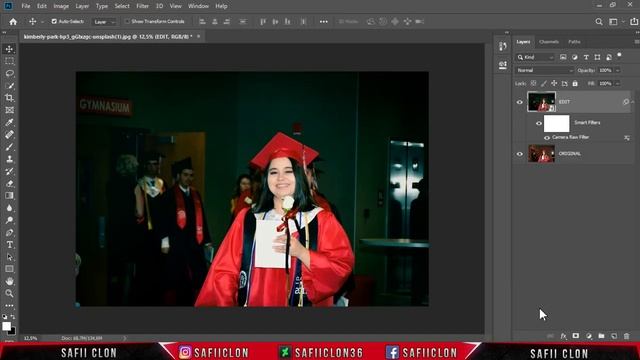This screenshot has height=360, width=640.
Task: Open the Fill slider dropdown arrow
Action: (x=618, y=83)
